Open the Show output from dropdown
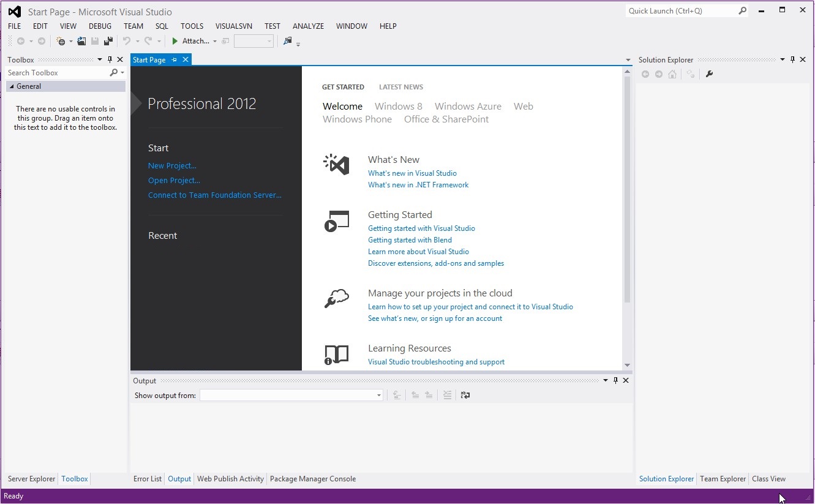 (x=377, y=395)
